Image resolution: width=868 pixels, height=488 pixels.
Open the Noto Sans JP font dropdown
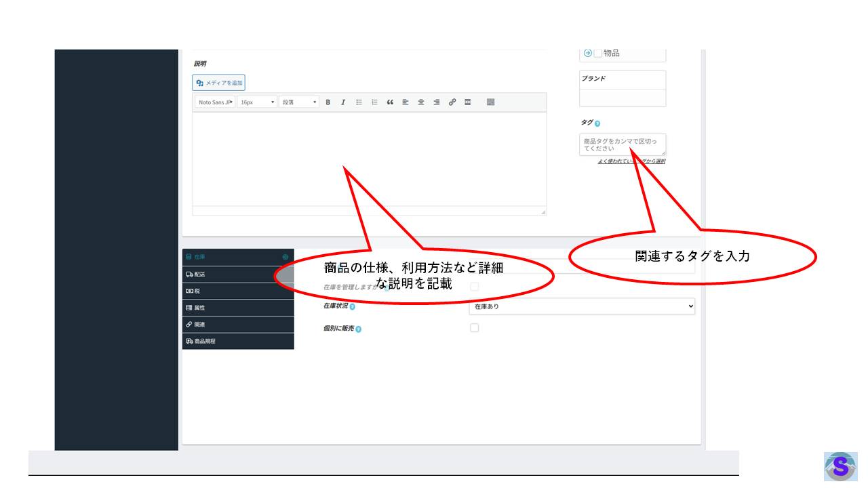pyautogui.click(x=215, y=102)
